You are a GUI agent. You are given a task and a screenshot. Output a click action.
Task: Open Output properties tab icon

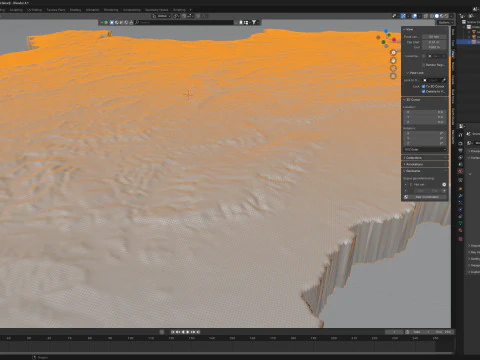461,151
